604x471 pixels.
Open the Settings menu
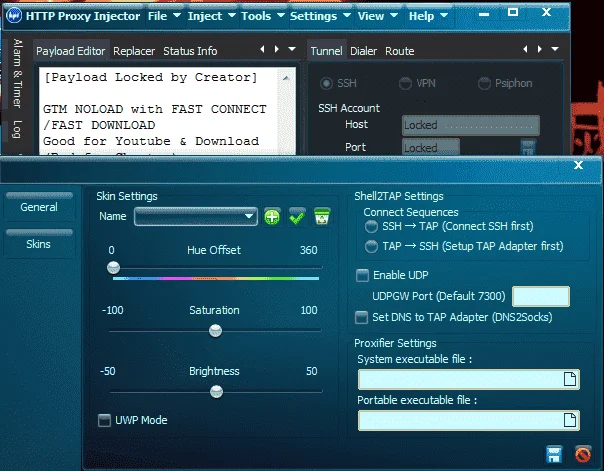click(320, 16)
